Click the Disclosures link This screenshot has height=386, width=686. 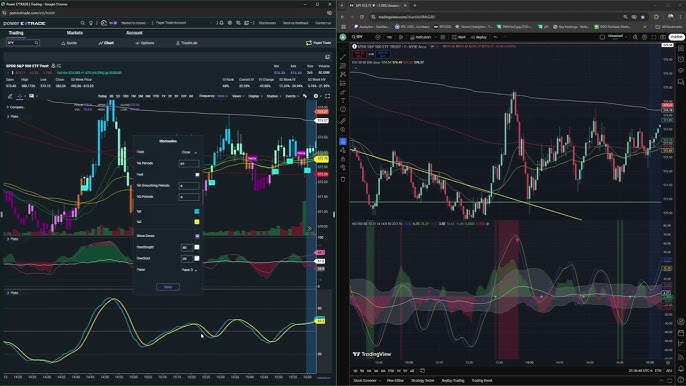coord(267,23)
